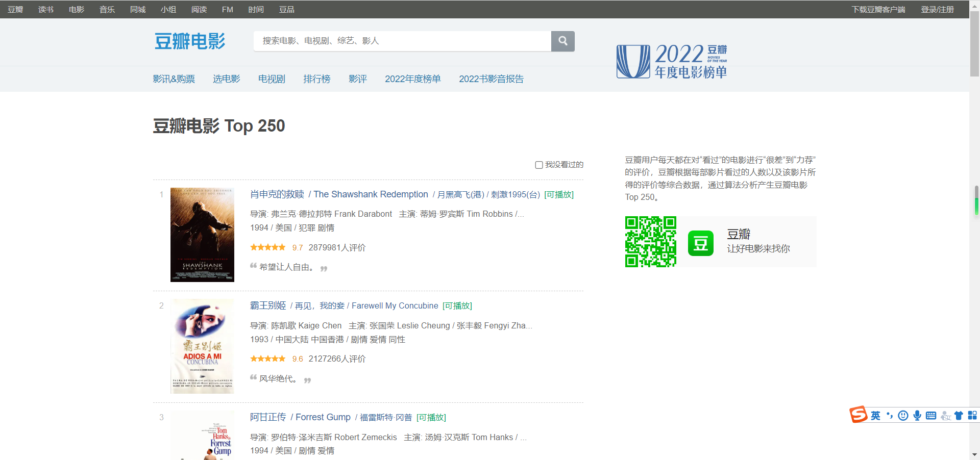Click the 9.7 rating score
Screen dimensions: 980x460
298,248
